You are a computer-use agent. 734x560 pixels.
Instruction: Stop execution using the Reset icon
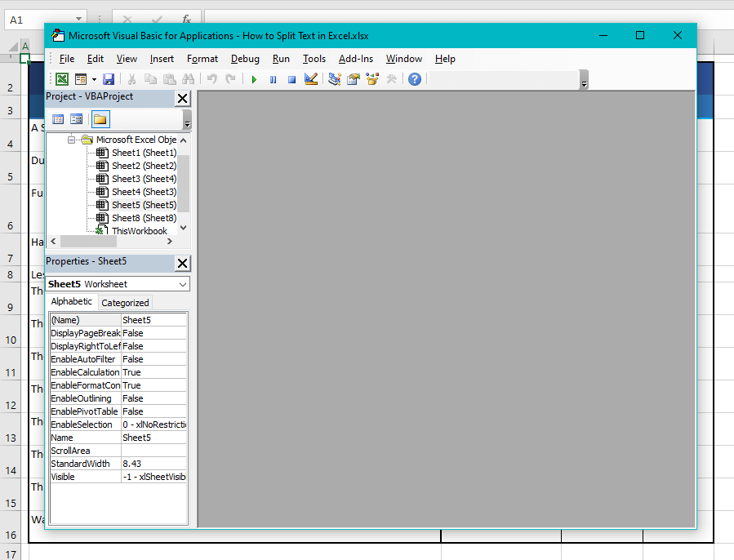[x=293, y=79]
